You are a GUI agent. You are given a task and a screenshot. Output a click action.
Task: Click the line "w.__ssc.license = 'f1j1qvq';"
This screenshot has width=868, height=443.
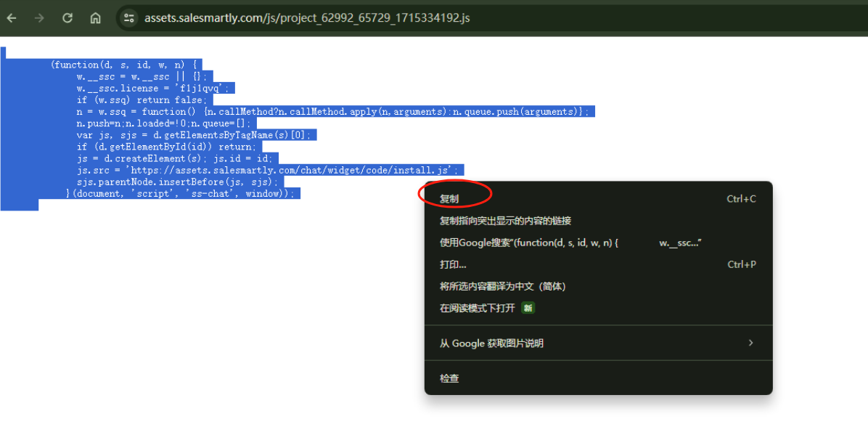[153, 88]
